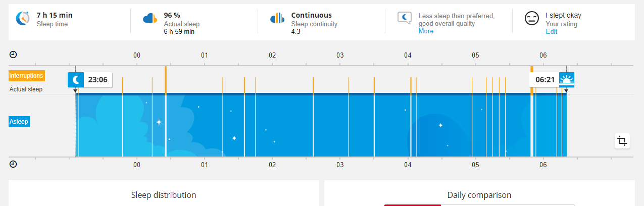
Task: Click the neutral face rating icon
Action: [531, 19]
